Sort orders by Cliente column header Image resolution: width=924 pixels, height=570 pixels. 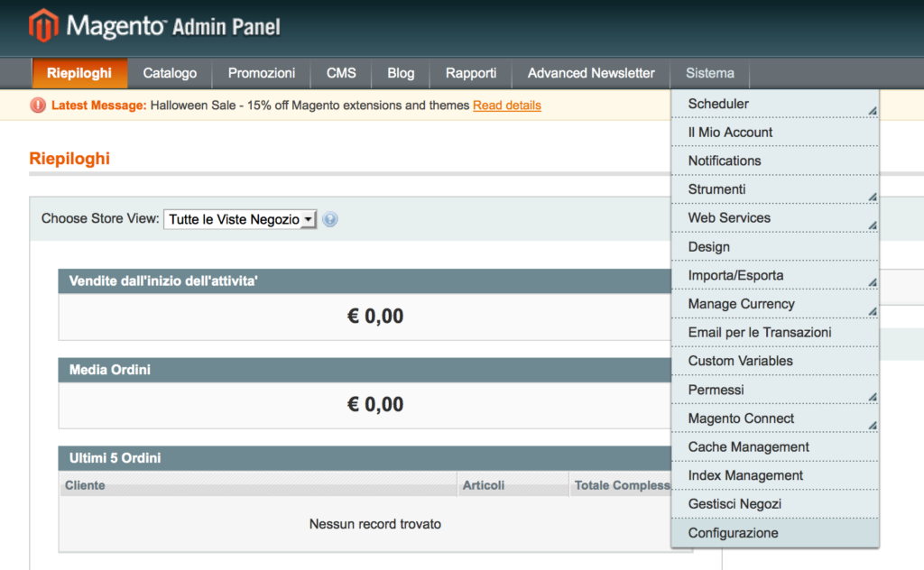(x=85, y=485)
